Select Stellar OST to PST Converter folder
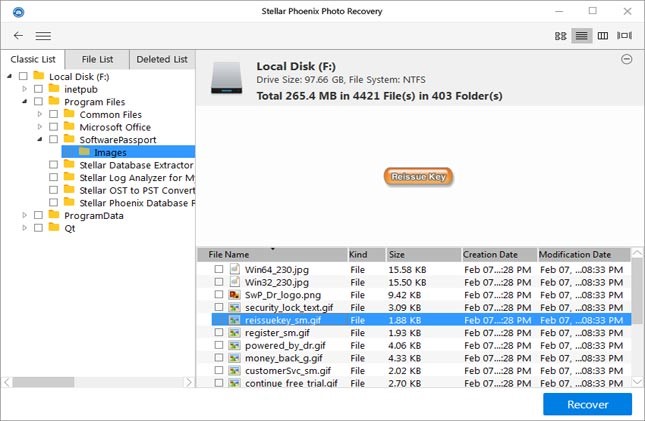The width and height of the screenshot is (645, 421). 137,191
